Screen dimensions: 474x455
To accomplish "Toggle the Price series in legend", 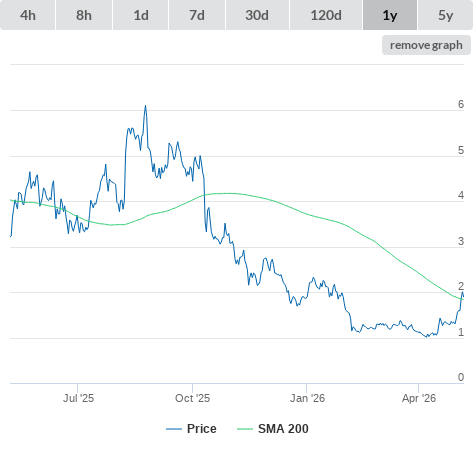I will click(201, 429).
